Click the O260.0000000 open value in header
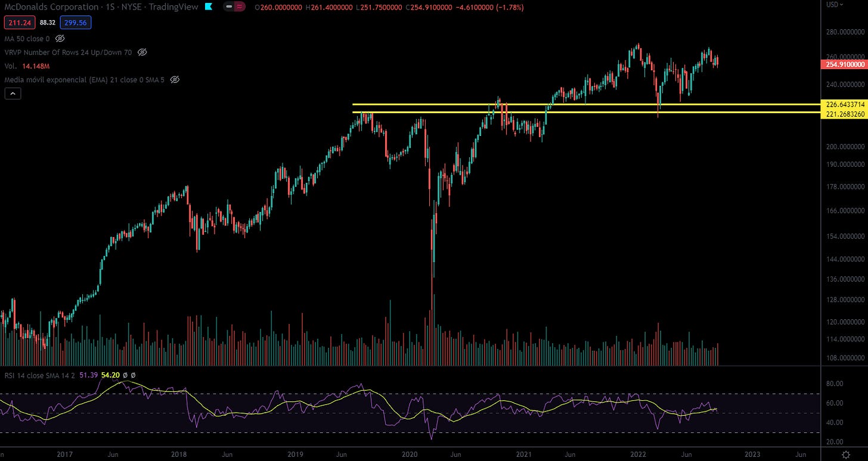Image resolution: width=868 pixels, height=461 pixels. click(278, 7)
